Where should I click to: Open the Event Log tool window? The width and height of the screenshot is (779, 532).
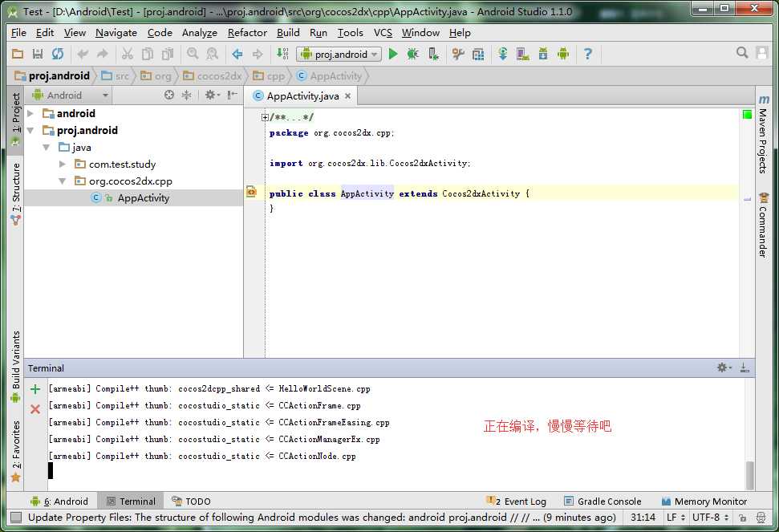[517, 502]
